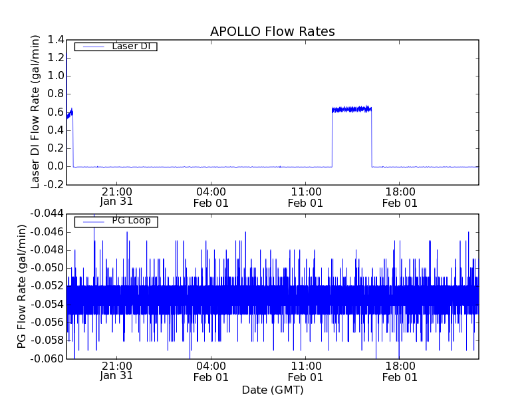Click the 0.8 tick label on top chart
This screenshot has width=532, height=399.
click(56, 94)
